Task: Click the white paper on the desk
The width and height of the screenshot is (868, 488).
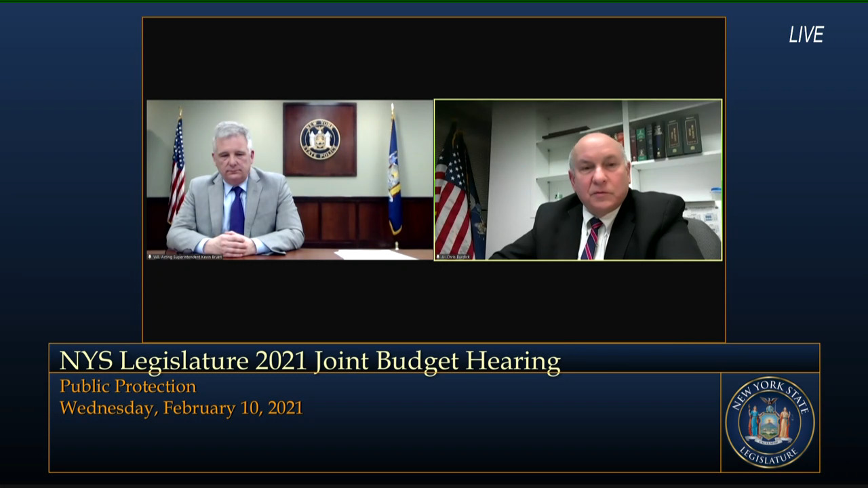Action: (375, 255)
